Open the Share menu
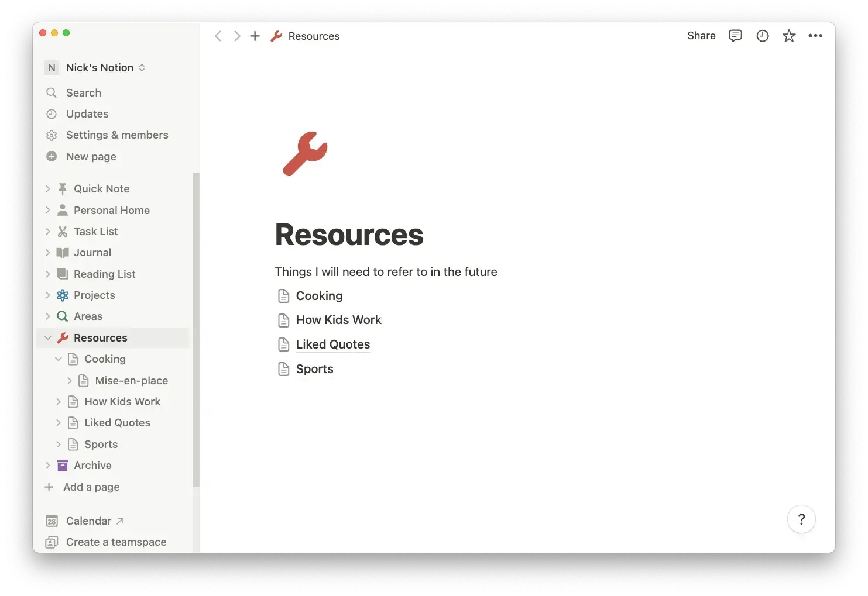This screenshot has width=868, height=596. tap(701, 36)
